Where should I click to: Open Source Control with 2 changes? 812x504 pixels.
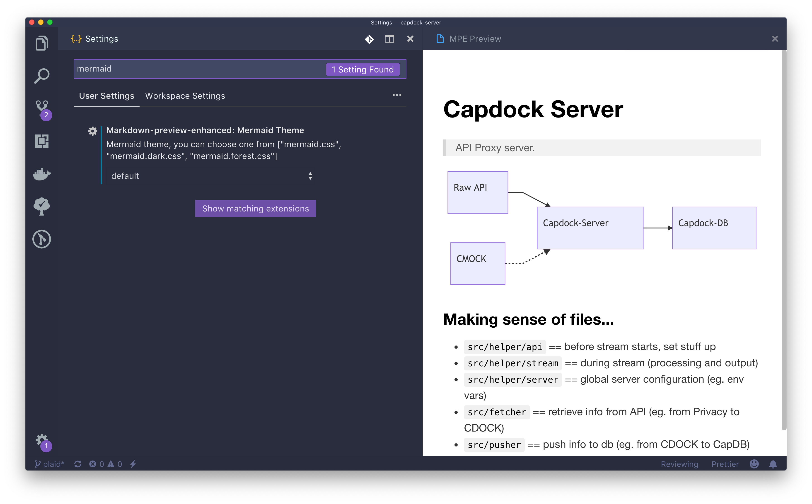click(x=43, y=109)
